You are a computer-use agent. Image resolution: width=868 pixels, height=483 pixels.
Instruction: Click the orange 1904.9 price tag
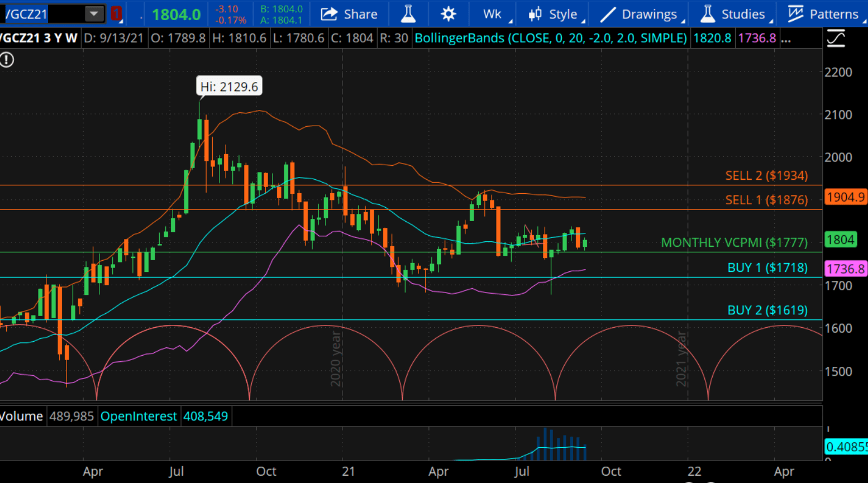845,197
